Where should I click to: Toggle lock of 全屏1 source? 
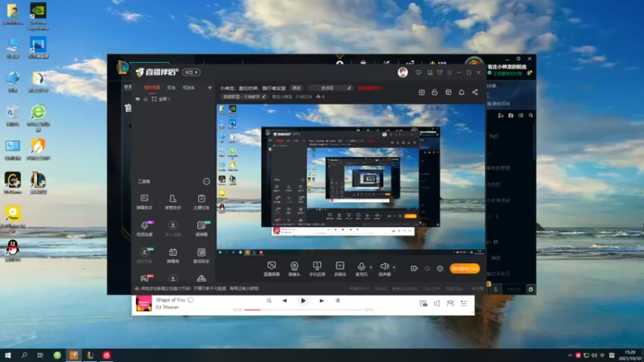click(146, 99)
